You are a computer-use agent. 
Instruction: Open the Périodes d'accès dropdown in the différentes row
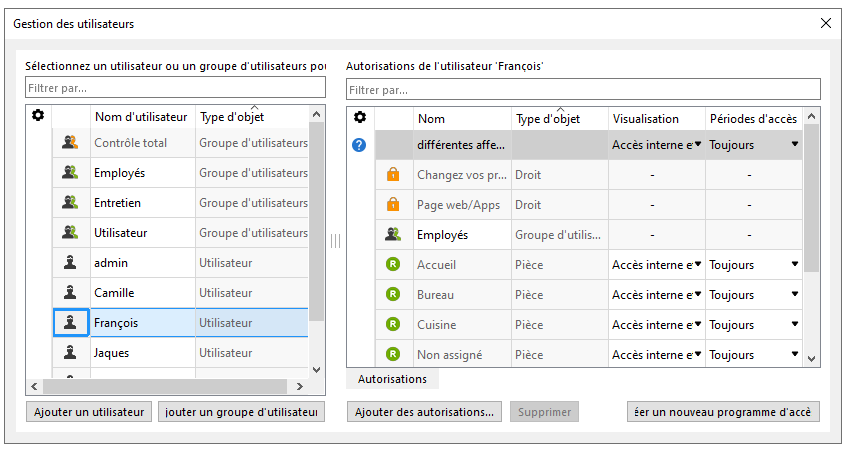click(795, 145)
